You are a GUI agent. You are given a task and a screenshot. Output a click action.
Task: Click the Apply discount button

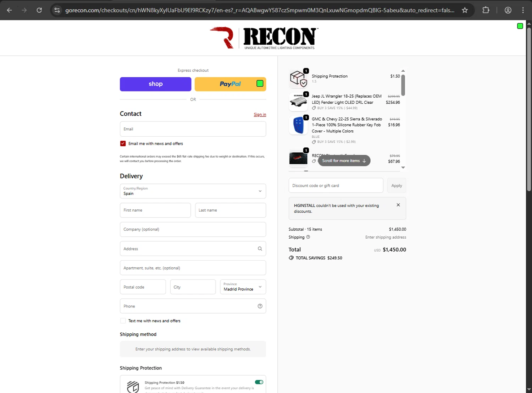tap(397, 185)
